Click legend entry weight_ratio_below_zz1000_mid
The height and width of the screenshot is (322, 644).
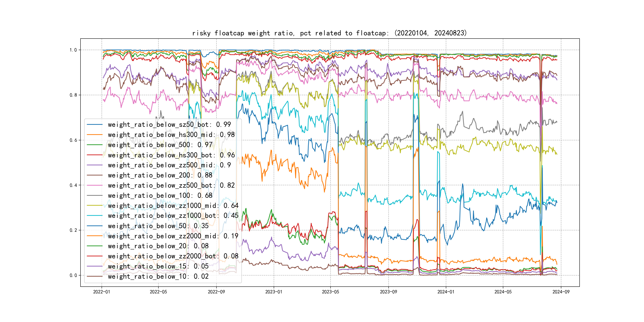(x=173, y=206)
